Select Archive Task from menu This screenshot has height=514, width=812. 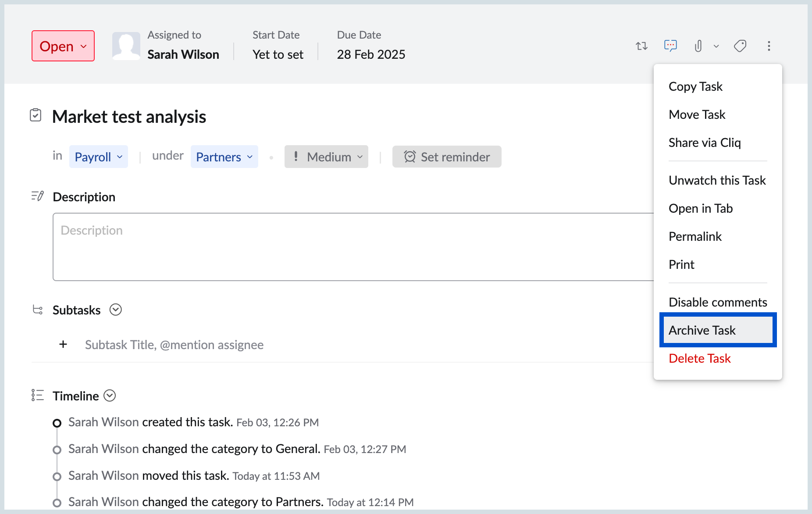point(718,330)
